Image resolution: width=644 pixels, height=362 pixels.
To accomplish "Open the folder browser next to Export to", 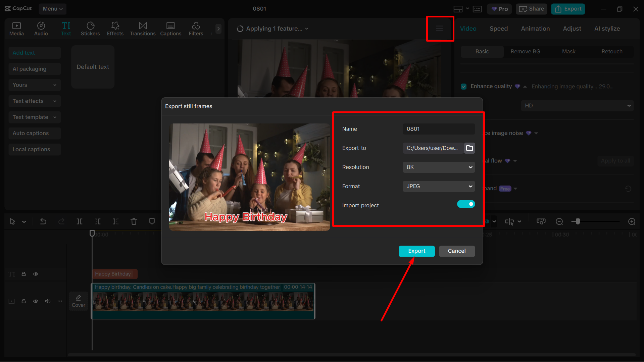I will click(x=469, y=148).
